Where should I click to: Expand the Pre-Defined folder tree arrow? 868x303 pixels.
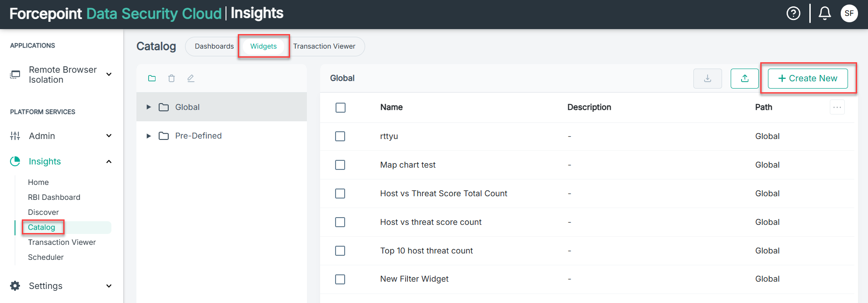click(x=149, y=136)
